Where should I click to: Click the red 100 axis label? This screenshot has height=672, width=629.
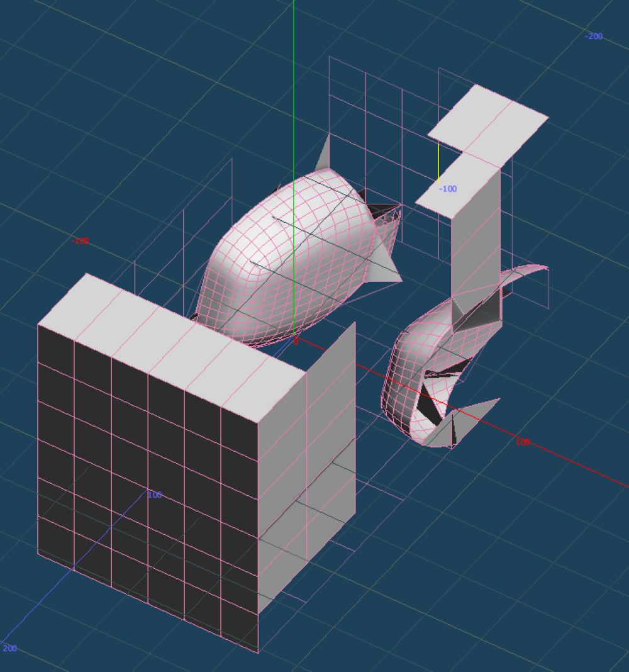click(x=522, y=442)
